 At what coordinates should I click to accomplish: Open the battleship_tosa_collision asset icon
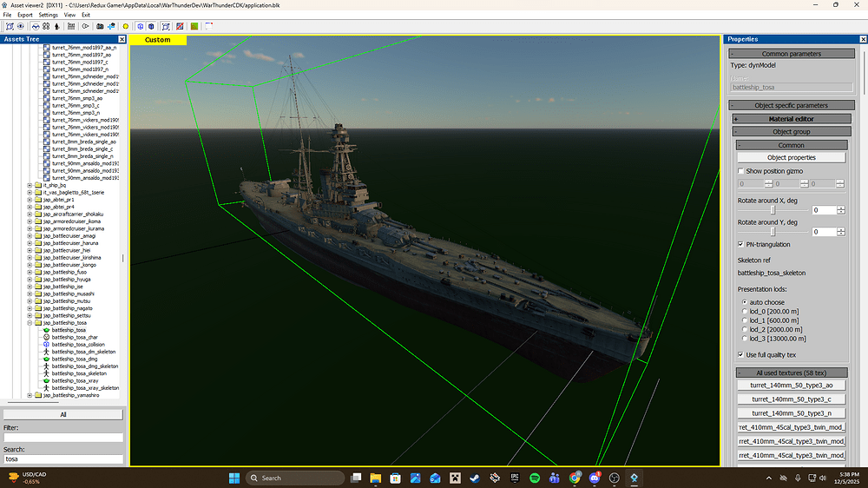point(46,344)
